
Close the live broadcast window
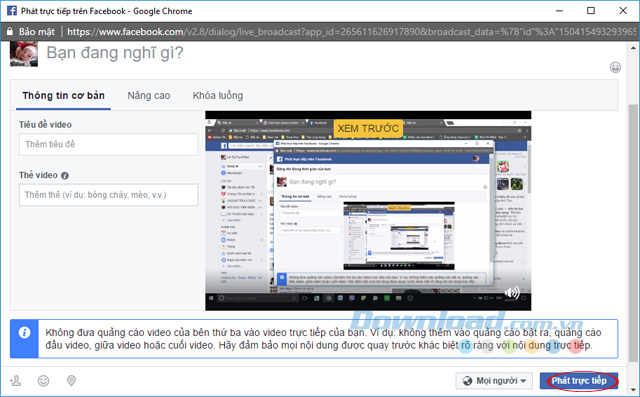tap(623, 11)
